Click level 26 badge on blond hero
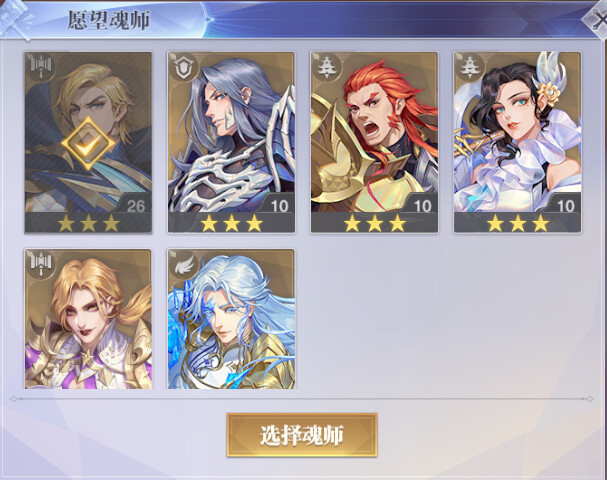 (135, 206)
